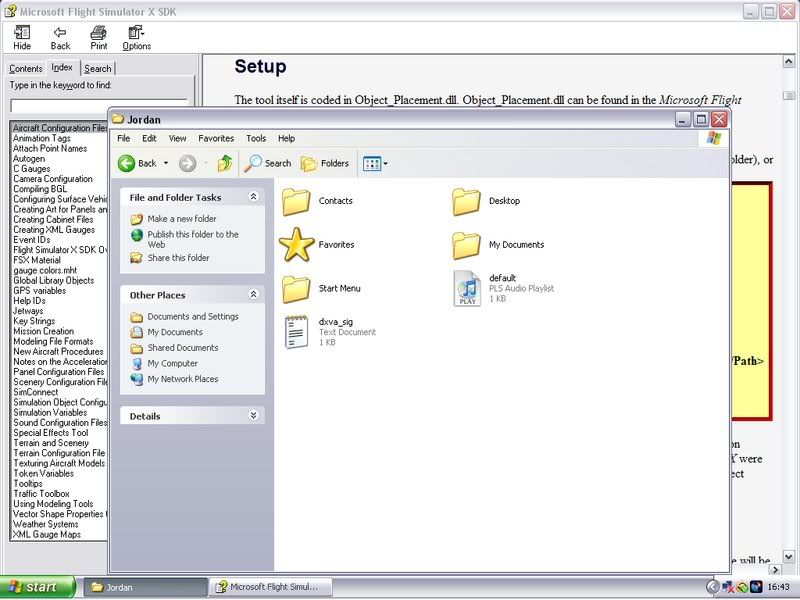Screen dimensions: 800x600
Task: Open the Forward history dropdown arrow
Action: pyautogui.click(x=206, y=163)
